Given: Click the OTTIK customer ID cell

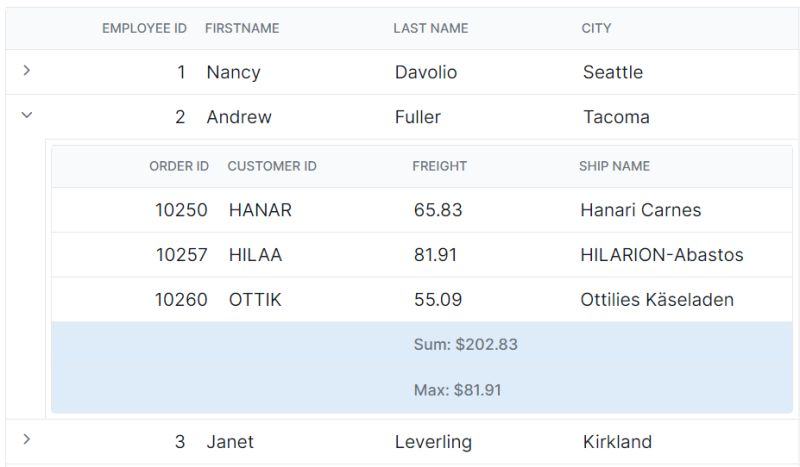Looking at the screenshot, I should pyautogui.click(x=255, y=300).
